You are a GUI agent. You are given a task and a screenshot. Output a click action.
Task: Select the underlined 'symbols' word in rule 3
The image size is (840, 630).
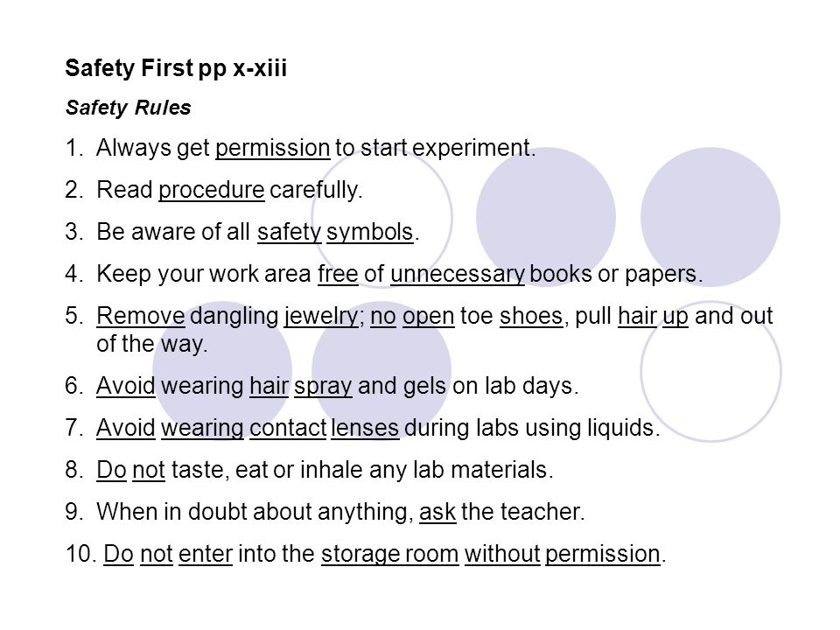pos(369,233)
